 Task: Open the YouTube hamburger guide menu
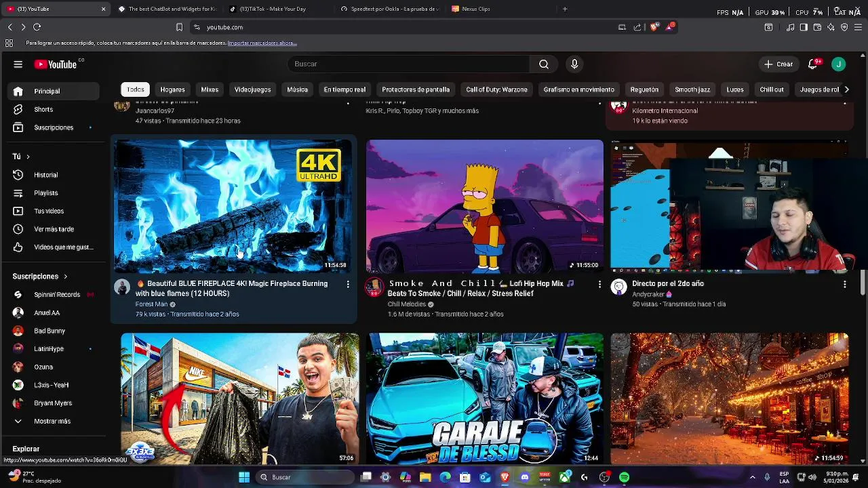(18, 64)
